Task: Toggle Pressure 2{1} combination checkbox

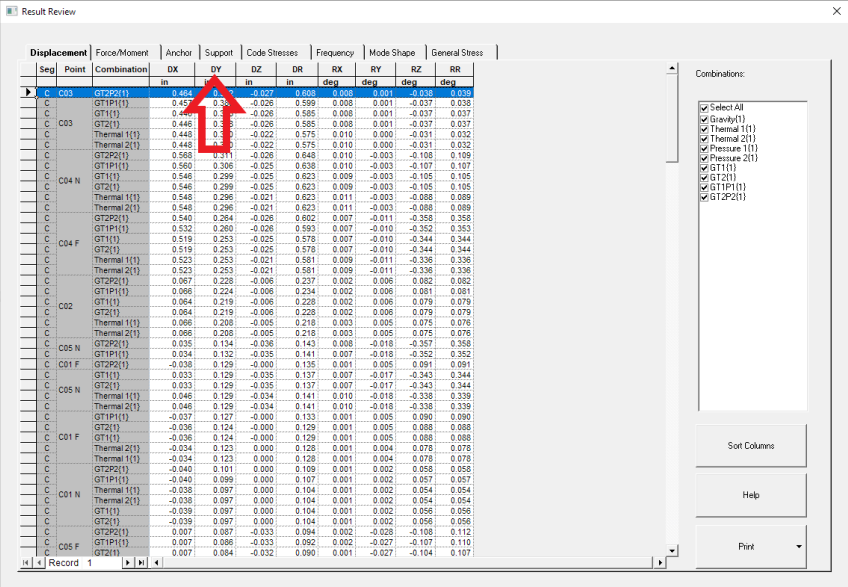Action: point(704,158)
